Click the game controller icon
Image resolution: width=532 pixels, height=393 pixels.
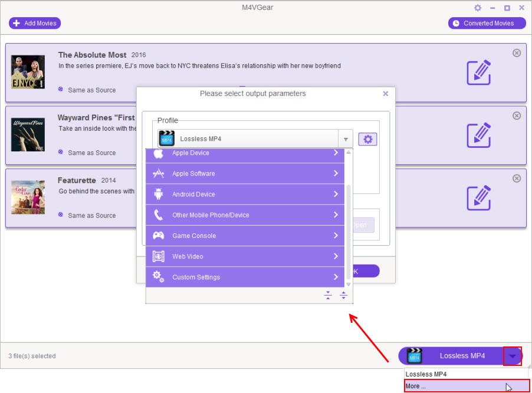[x=158, y=235]
